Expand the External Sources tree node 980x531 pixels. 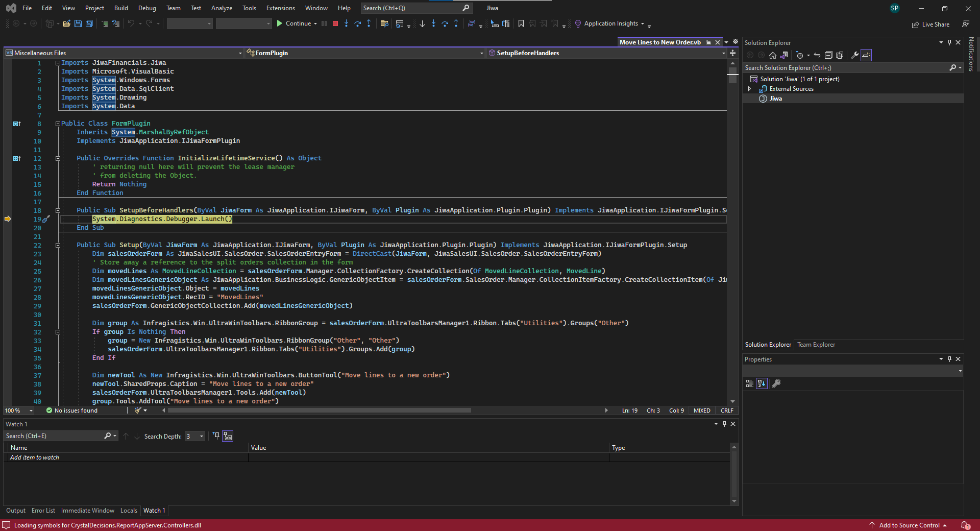[x=749, y=89]
